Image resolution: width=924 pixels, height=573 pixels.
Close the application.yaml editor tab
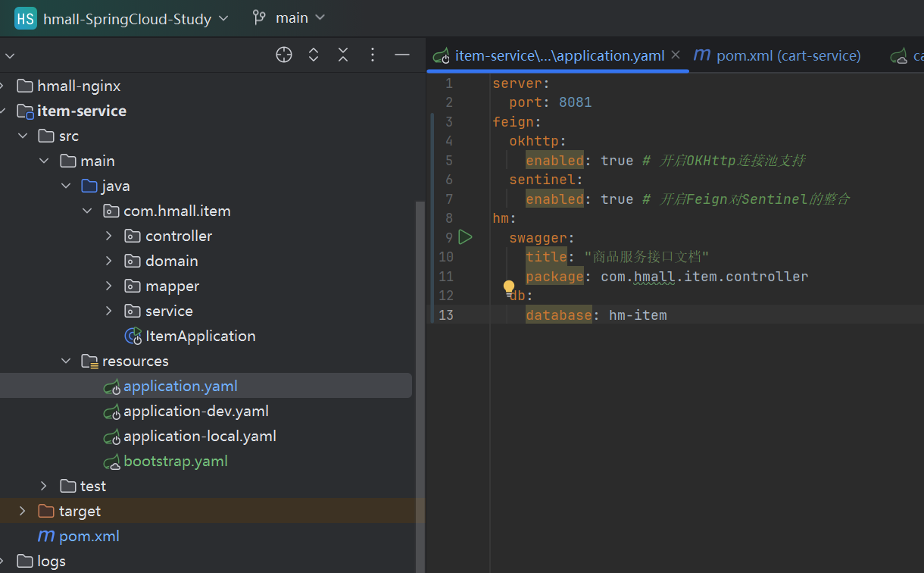tap(676, 55)
